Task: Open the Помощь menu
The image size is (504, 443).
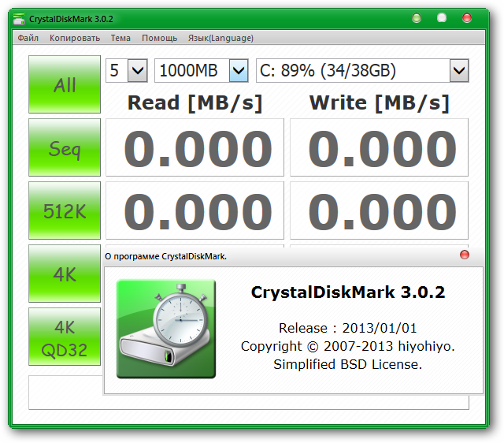Action: tap(159, 38)
